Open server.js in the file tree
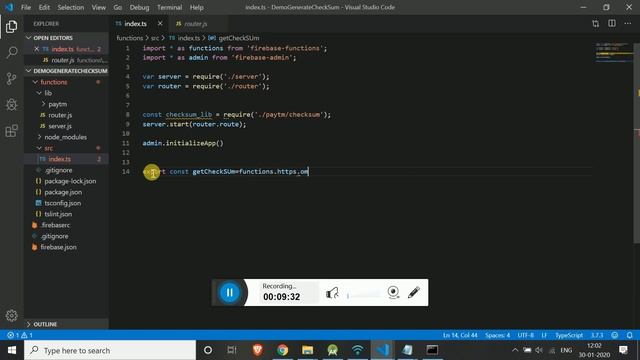640x360 pixels. point(60,126)
